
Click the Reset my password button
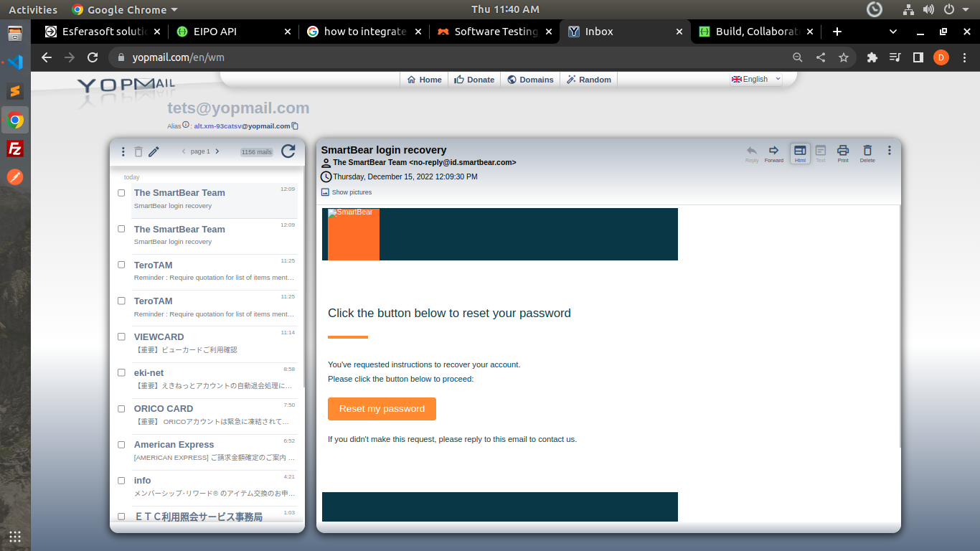coord(382,409)
